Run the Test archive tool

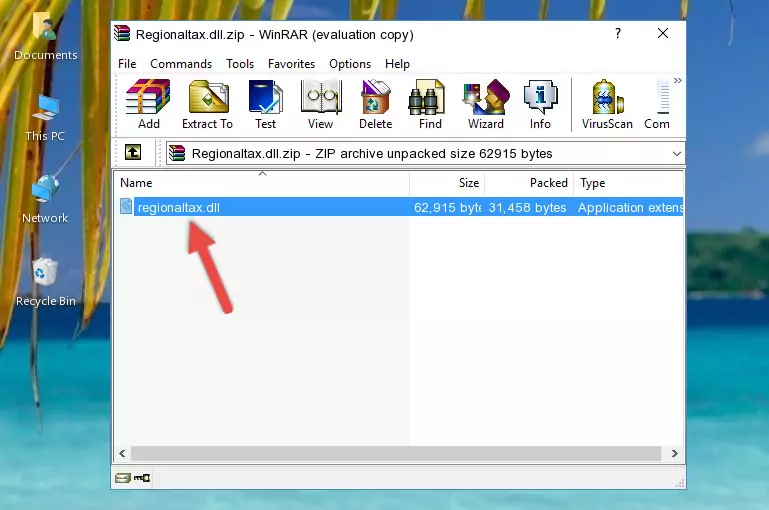tap(265, 104)
